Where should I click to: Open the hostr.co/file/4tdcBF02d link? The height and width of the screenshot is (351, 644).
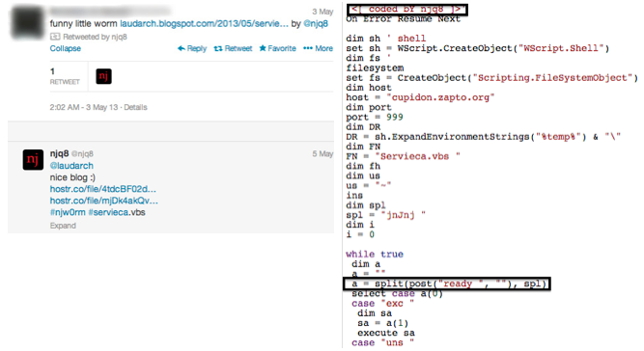[x=102, y=189]
